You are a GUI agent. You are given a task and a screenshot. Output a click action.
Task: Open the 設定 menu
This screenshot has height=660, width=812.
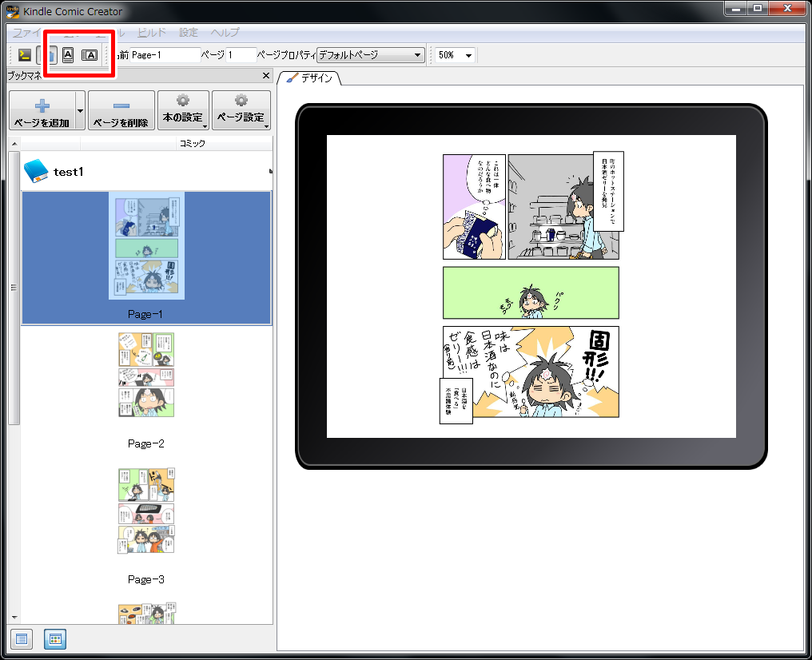pyautogui.click(x=189, y=32)
